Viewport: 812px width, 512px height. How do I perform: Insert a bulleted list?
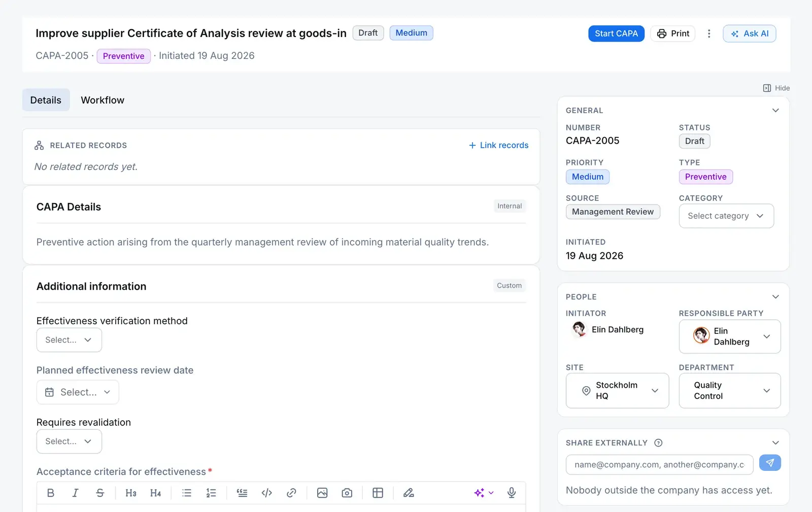pos(187,493)
